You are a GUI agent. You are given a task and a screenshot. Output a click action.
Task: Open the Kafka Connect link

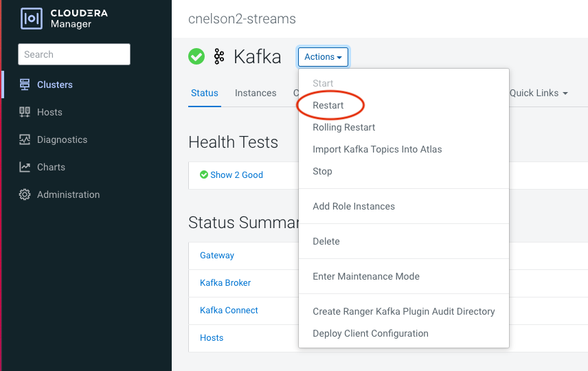pyautogui.click(x=229, y=311)
